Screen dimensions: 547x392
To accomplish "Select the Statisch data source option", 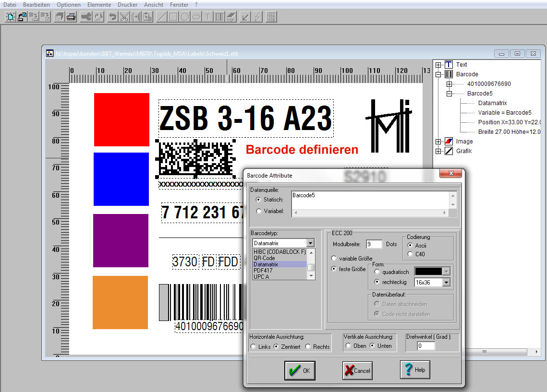I will [x=258, y=200].
